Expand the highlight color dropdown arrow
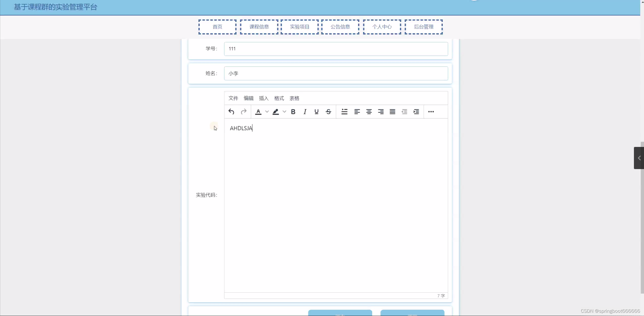Viewport: 644px width, 316px height. point(284,111)
